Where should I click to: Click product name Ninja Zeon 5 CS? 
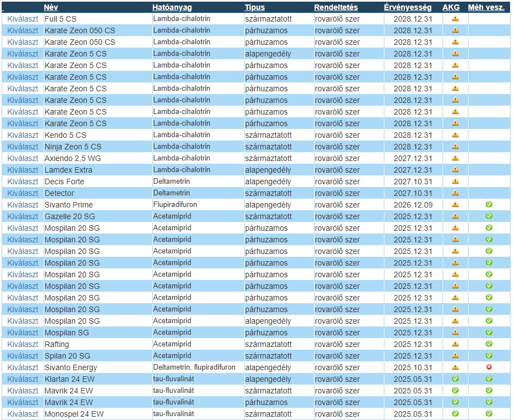(73, 147)
